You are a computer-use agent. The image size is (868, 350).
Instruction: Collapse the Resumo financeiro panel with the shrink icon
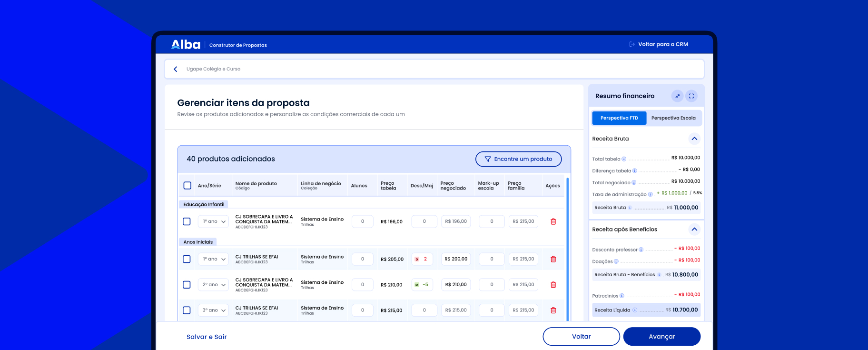(677, 96)
